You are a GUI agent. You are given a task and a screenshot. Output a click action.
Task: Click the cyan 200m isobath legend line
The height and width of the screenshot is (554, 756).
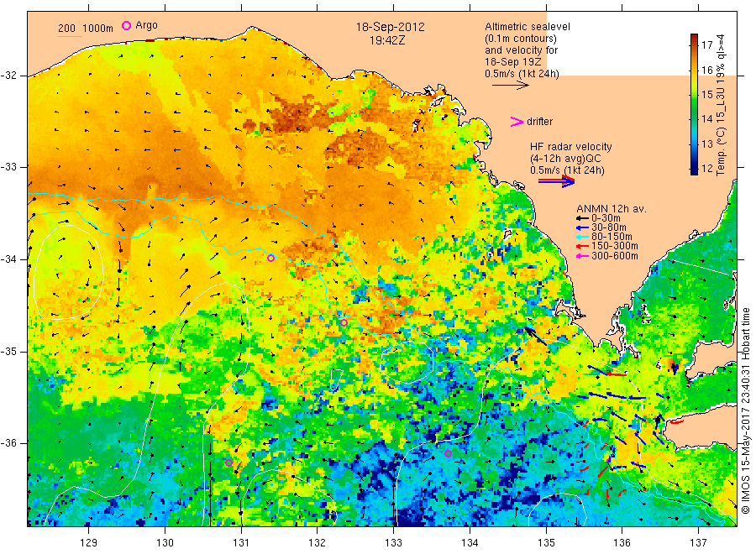pyautogui.click(x=70, y=35)
